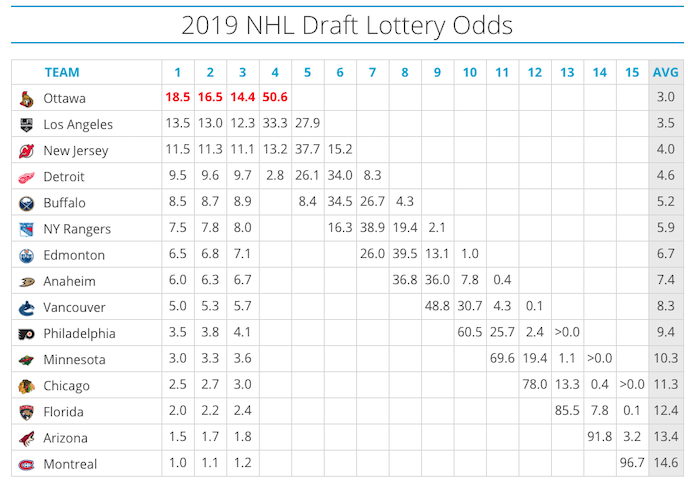Click the NY Rangers logo
The height and width of the screenshot is (483, 688).
26,229
